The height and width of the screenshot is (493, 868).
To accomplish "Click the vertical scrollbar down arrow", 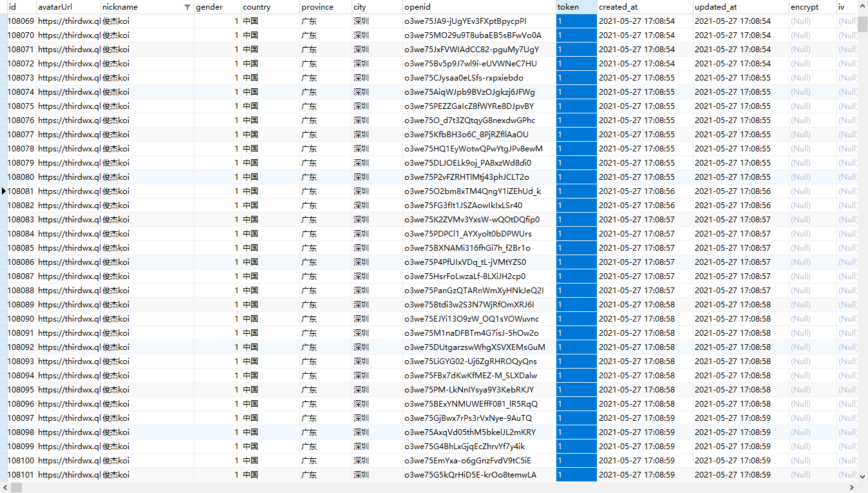I will pos(862,476).
